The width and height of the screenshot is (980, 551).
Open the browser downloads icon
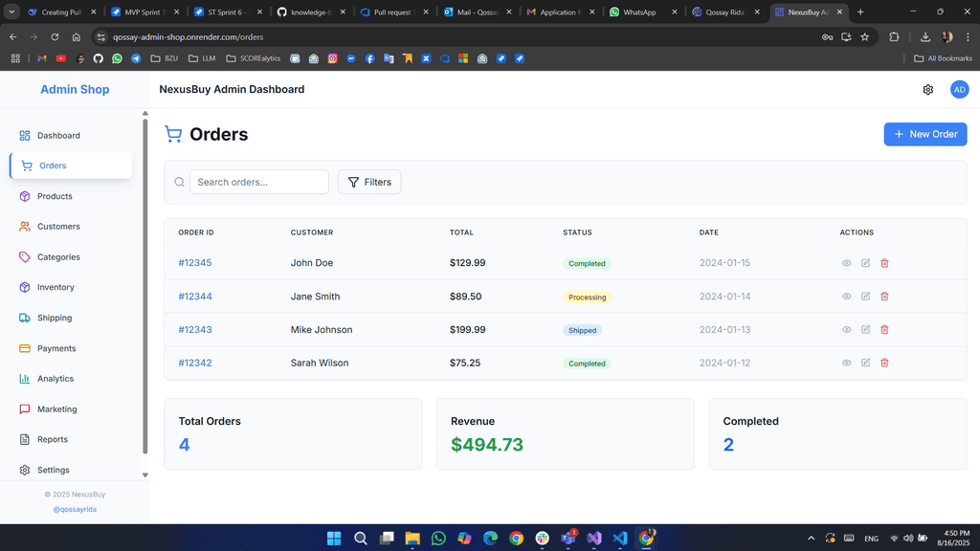[x=925, y=37]
